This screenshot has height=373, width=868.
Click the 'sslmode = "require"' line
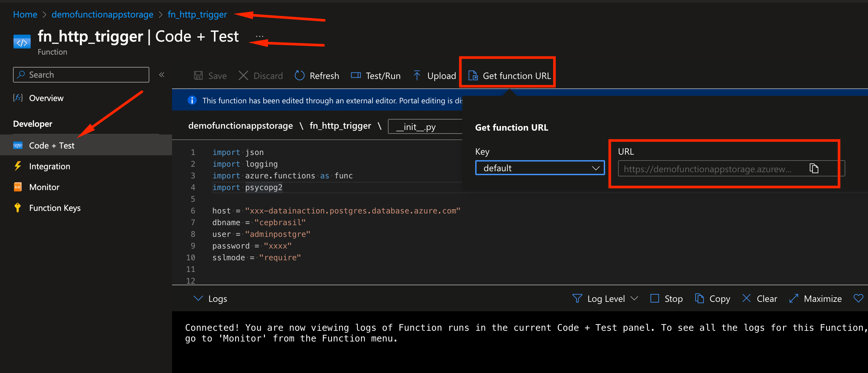point(256,258)
